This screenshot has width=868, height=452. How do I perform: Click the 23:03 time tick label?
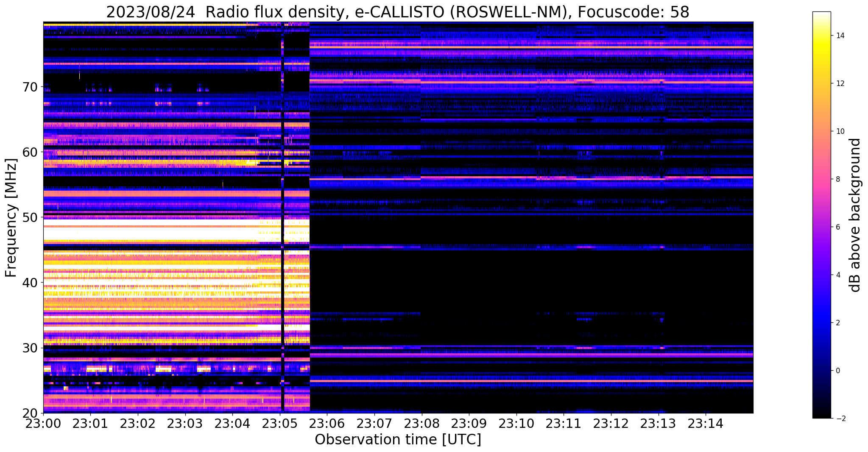185,424
